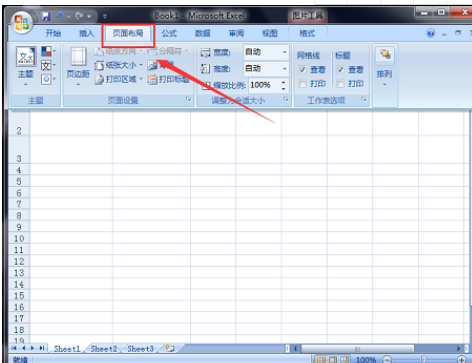The height and width of the screenshot is (363, 472).
Task: Click horizontal scrollbar thumb
Action: [357, 349]
